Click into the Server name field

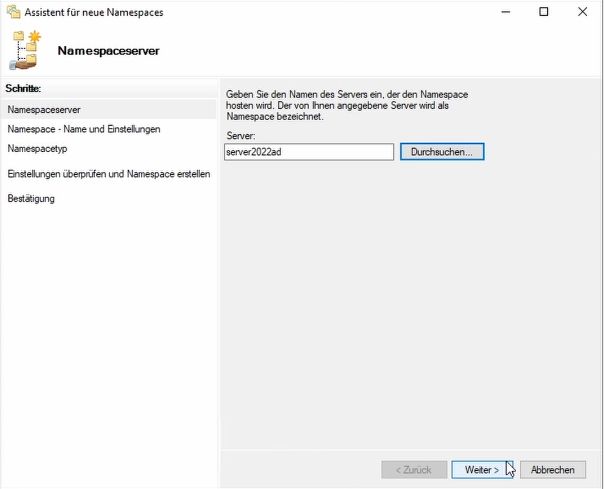point(309,152)
